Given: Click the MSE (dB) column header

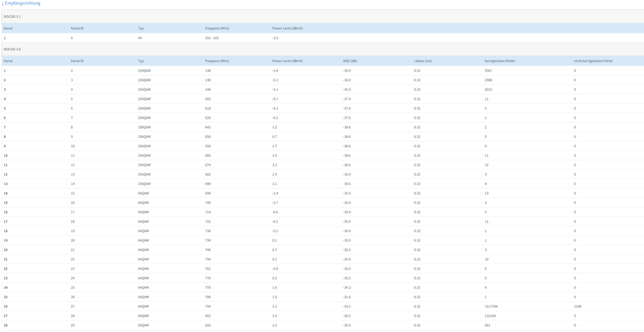Looking at the screenshot, I should pyautogui.click(x=350, y=61).
